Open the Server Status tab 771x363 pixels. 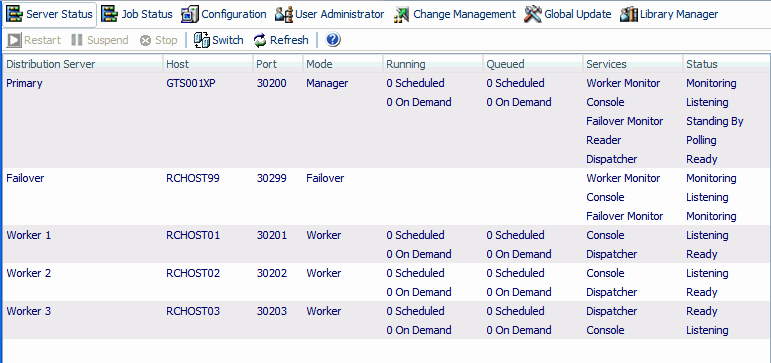pyautogui.click(x=50, y=14)
